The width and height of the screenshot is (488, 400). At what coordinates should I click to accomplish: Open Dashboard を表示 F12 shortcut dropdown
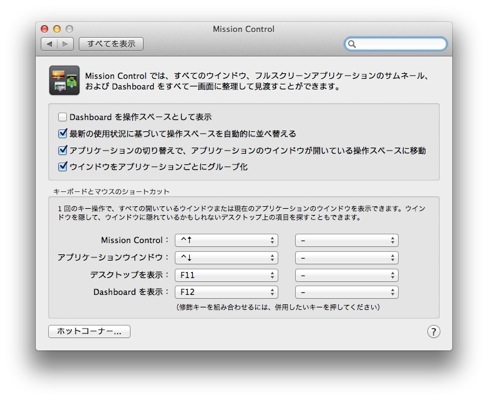tap(227, 292)
